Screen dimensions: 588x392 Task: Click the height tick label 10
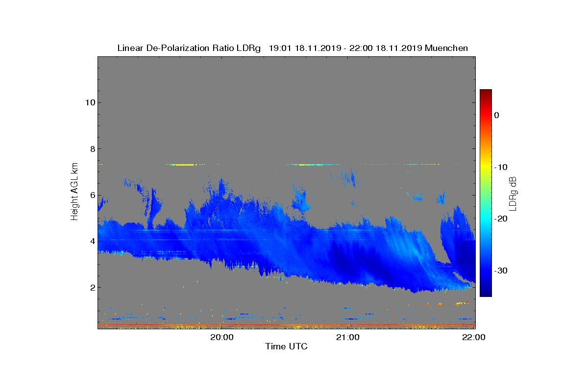click(x=89, y=102)
